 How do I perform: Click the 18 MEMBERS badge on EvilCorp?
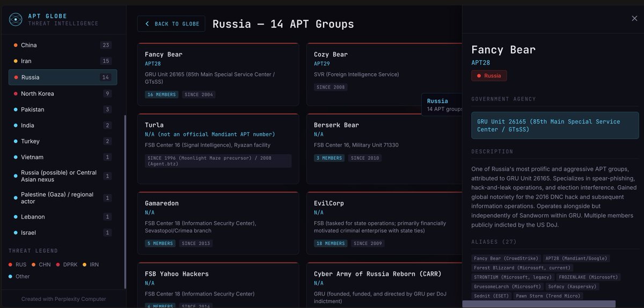point(331,244)
